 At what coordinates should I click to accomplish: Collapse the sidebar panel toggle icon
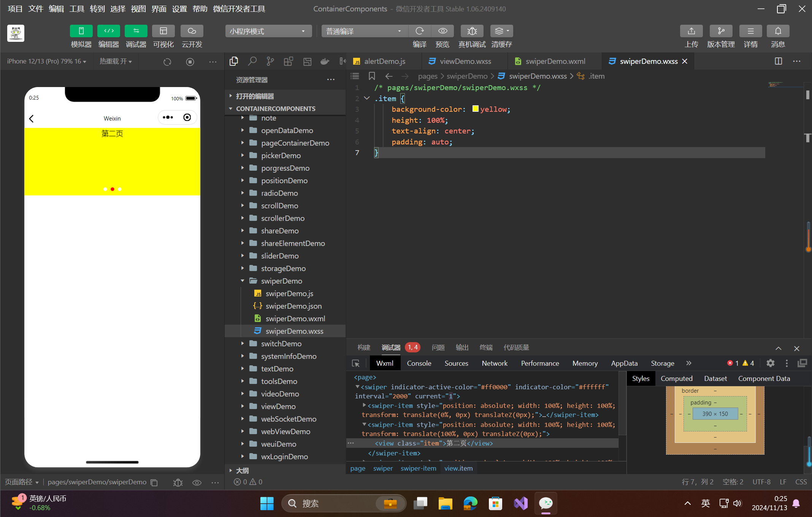coord(343,61)
